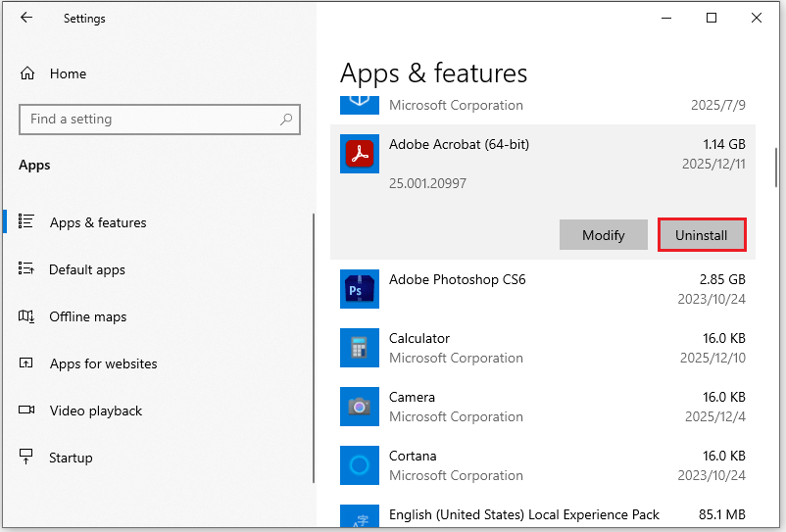This screenshot has height=532, width=786.
Task: Click the Apps & features heading
Action: [x=433, y=73]
